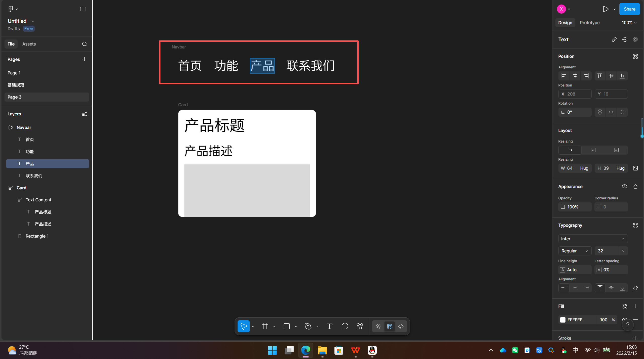This screenshot has height=359, width=644.
Task: Select the Text tool
Action: (329, 326)
